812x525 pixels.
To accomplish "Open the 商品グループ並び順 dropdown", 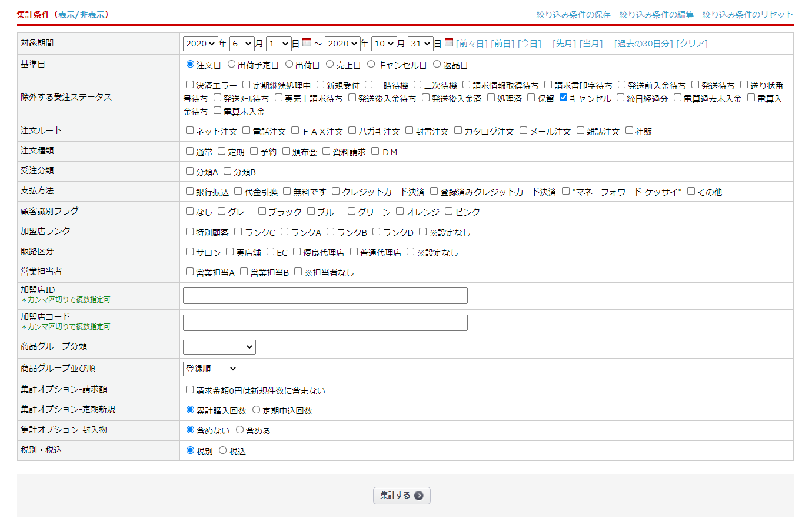I will point(211,369).
